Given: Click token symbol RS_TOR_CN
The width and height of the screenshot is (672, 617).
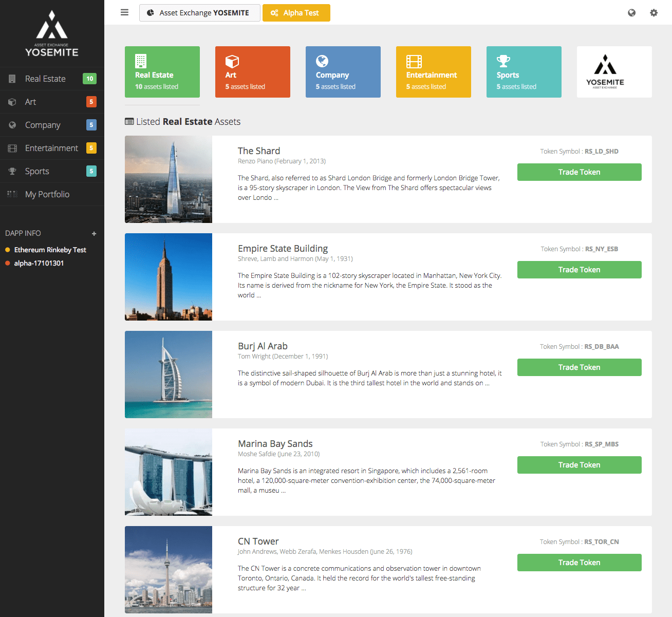Looking at the screenshot, I should pos(602,542).
